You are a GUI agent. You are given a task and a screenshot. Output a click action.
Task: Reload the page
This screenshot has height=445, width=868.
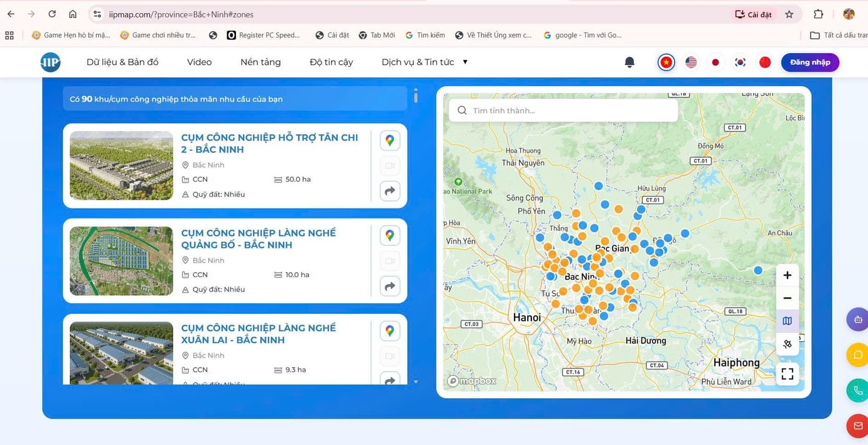52,14
